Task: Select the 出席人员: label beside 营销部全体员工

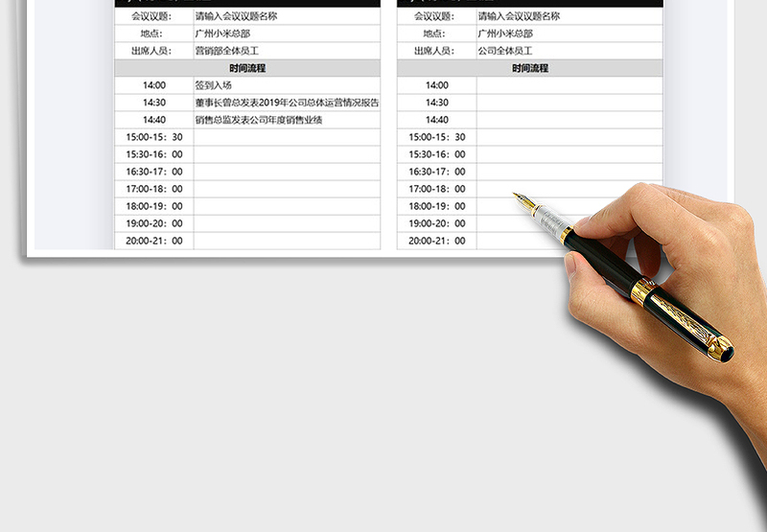Action: pos(151,51)
